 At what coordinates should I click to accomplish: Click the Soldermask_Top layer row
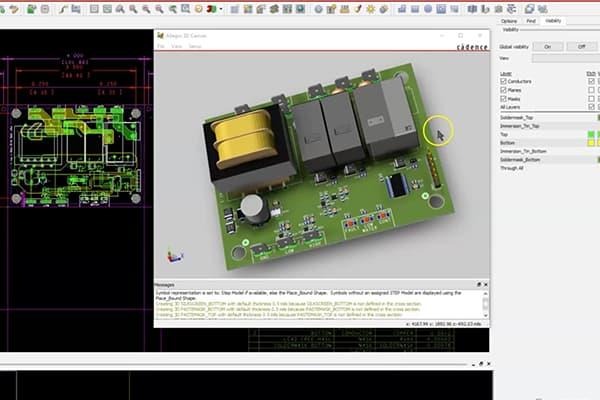[549, 118]
